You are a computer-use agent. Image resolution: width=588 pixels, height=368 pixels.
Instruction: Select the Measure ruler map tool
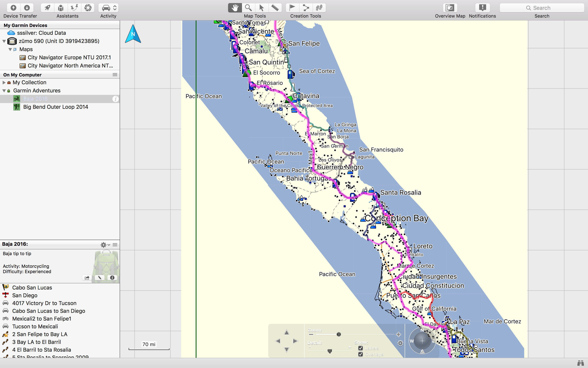pos(275,8)
